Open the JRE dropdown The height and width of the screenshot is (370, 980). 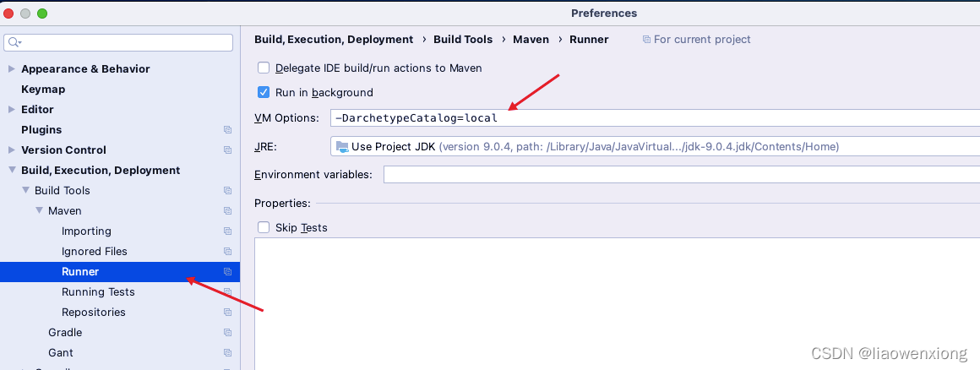(x=655, y=147)
